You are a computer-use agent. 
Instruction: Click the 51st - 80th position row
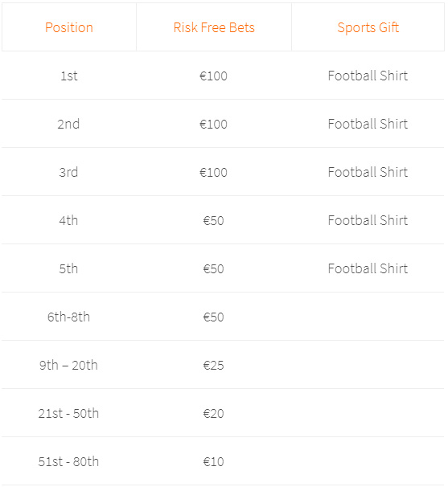[x=223, y=461]
